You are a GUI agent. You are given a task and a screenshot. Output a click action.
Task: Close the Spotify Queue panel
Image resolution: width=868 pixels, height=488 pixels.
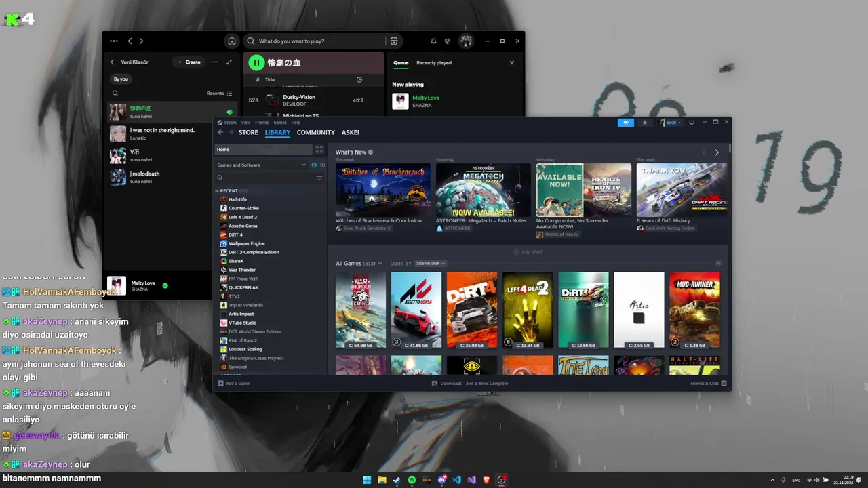[512, 63]
